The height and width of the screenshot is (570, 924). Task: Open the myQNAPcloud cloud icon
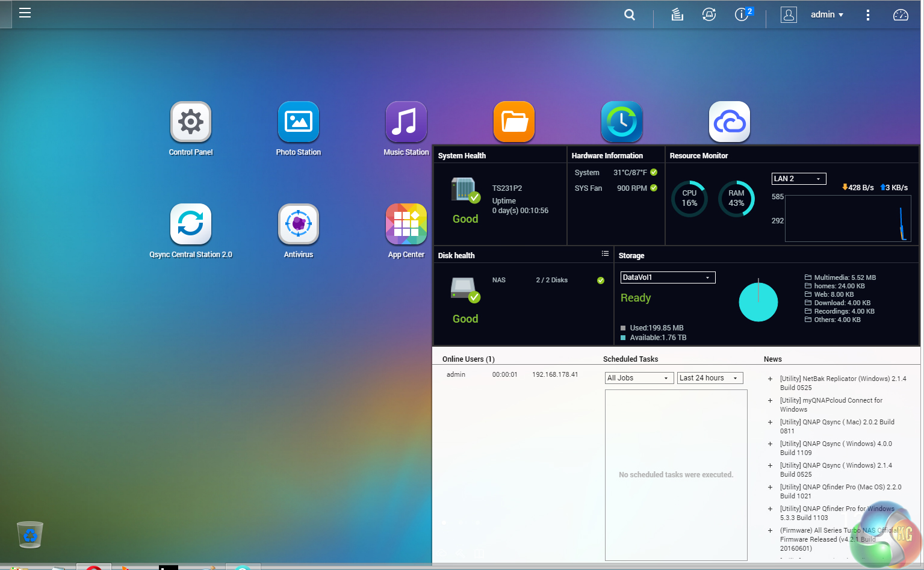coord(730,122)
